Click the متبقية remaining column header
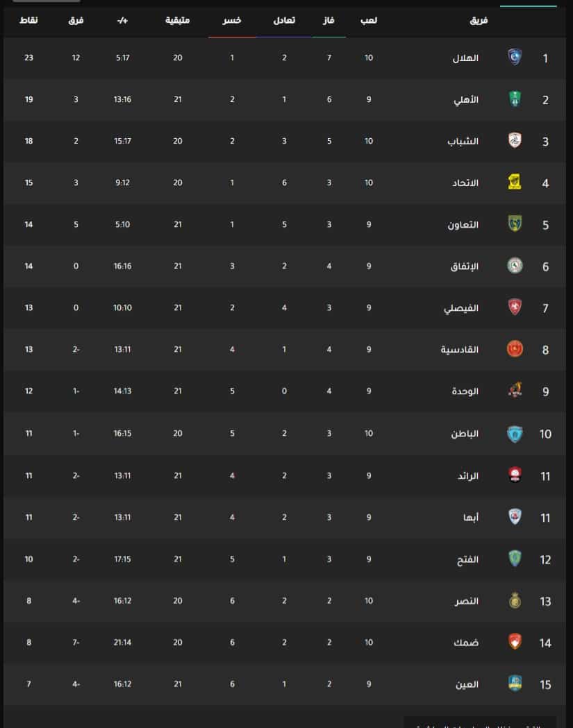The width and height of the screenshot is (573, 728). [178, 20]
